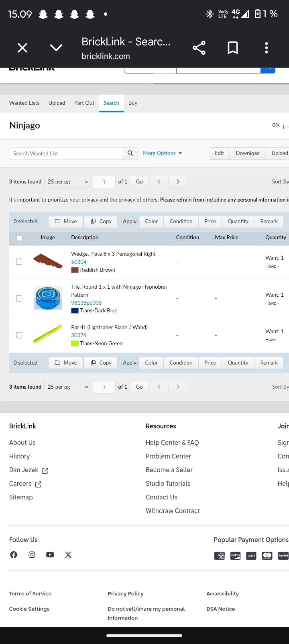This screenshot has width=289, height=644.
Task: Apply Quantity using the top toolbar
Action: (x=238, y=222)
